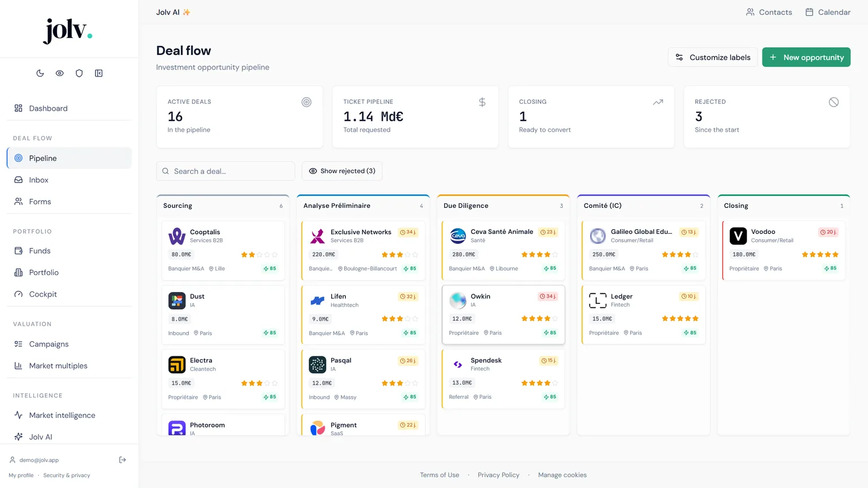Create a New opportunity
868x488 pixels.
[x=806, y=57]
